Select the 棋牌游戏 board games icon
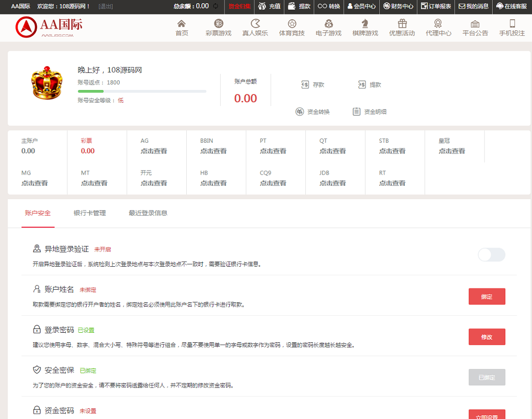Screen dimensions: 532x419 coord(365,28)
